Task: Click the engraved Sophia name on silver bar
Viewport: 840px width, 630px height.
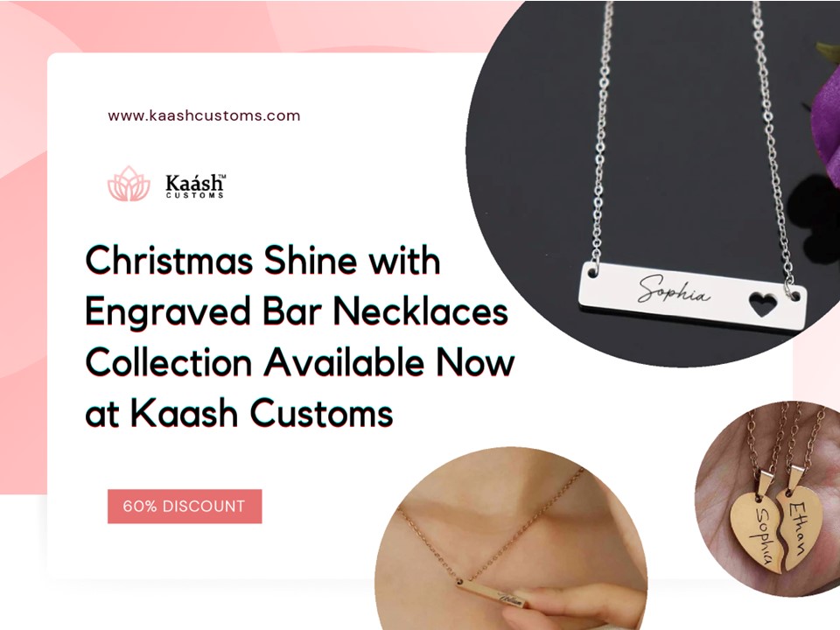Action: tap(674, 290)
